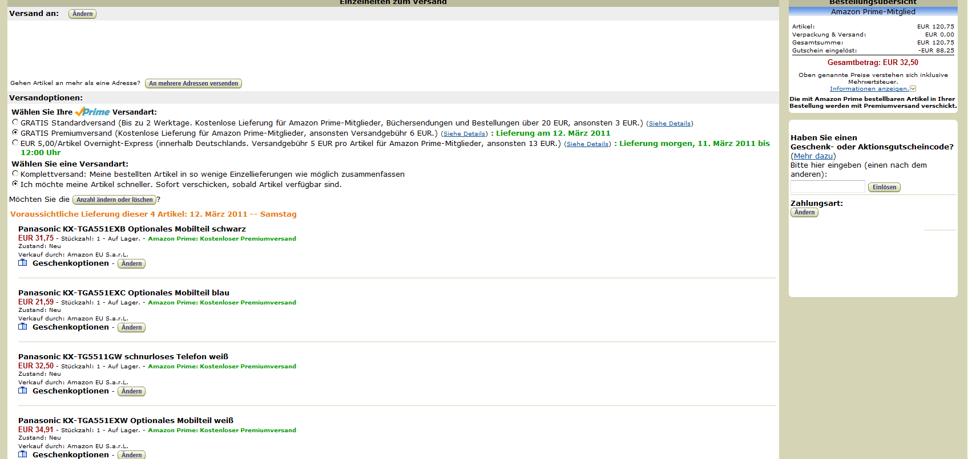The image size is (980, 459).
Task: Change payment method under Zahlungsart
Action: tap(804, 212)
